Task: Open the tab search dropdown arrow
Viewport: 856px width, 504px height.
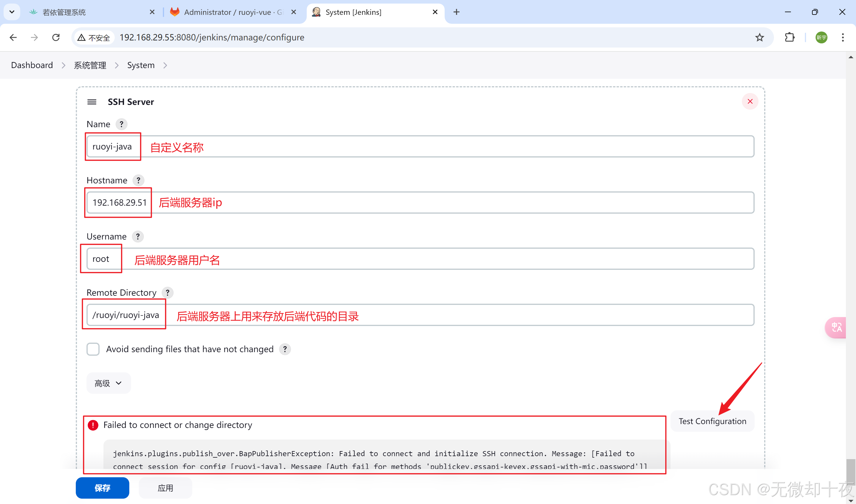Action: pos(12,12)
